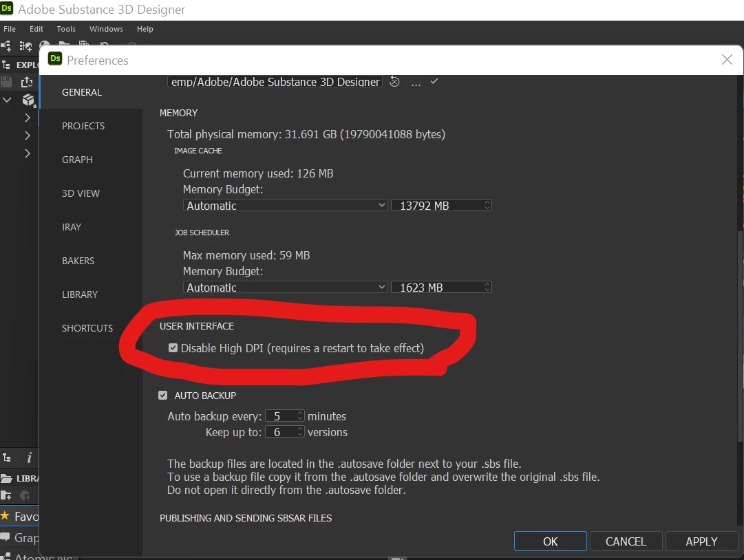Expand second child chevron under package
The image size is (744, 560).
(x=28, y=136)
